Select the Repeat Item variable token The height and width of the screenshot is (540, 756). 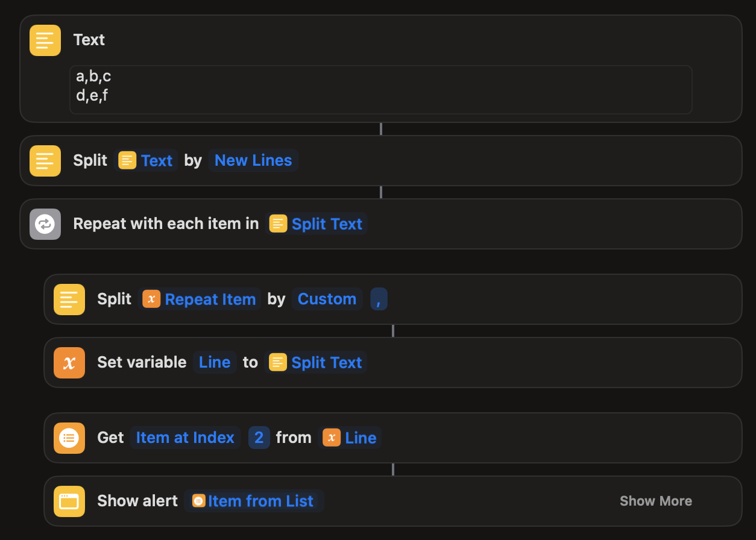pos(200,300)
